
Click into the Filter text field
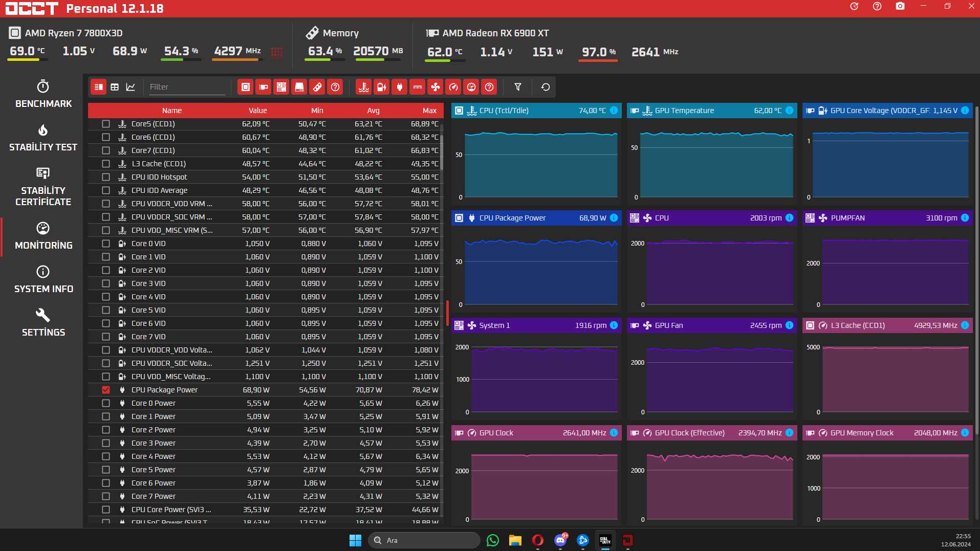coord(186,87)
